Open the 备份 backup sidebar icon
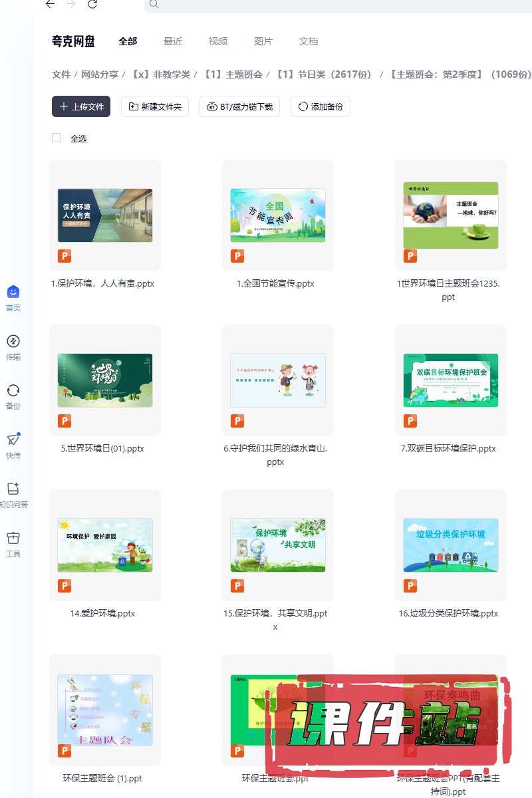This screenshot has height=798, width=532. pyautogui.click(x=13, y=390)
